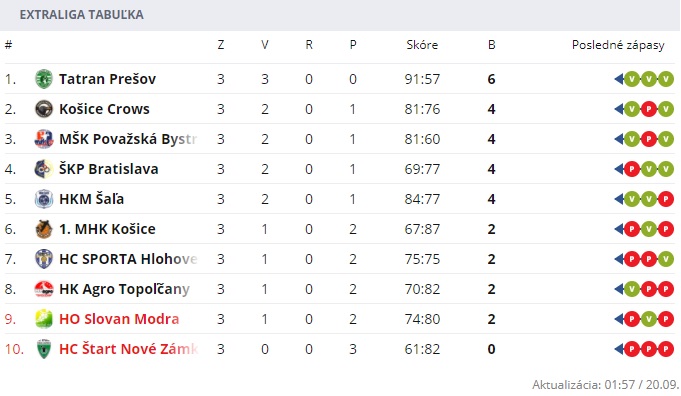Click the blue arrow in HKM Šaľa row
The image size is (681, 396).
[x=619, y=199]
